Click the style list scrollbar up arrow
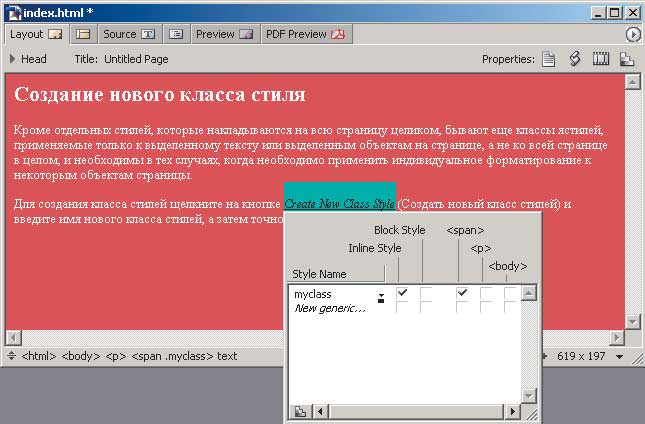Screen dimensions: 645x424 tap(529, 293)
